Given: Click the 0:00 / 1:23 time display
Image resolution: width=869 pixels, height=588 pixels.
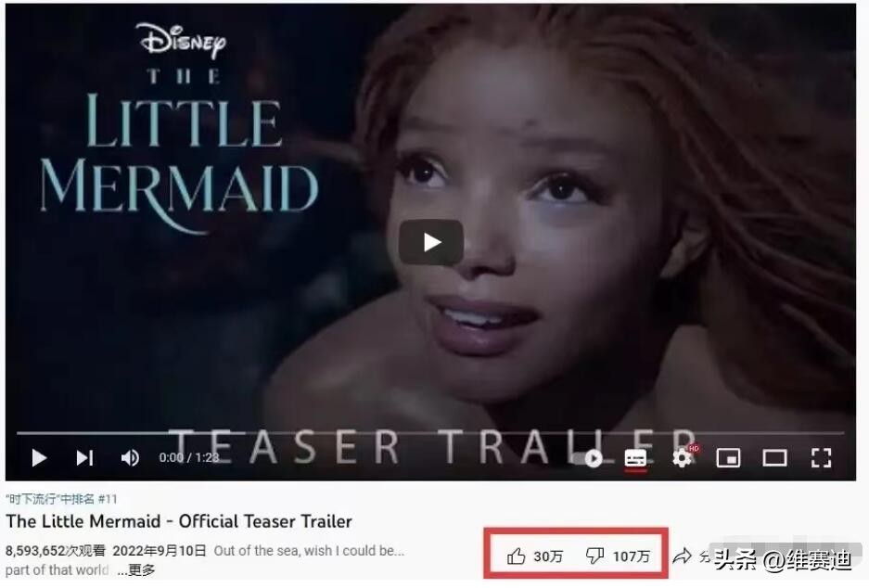Looking at the screenshot, I should [x=188, y=458].
